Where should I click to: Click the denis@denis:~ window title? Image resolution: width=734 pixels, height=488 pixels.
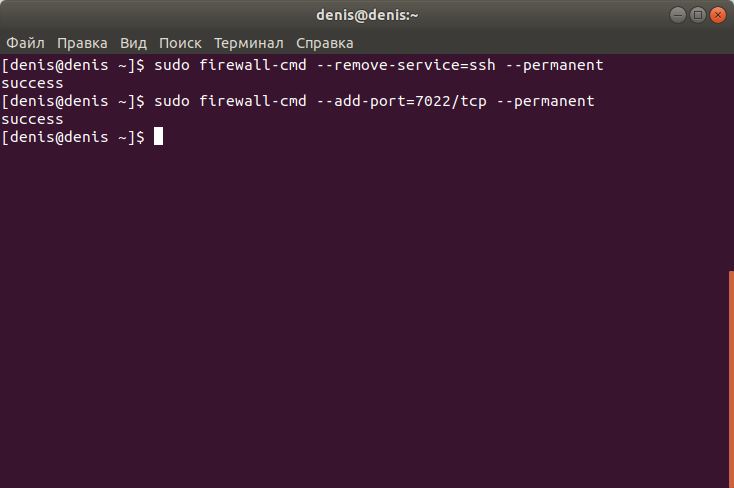click(367, 15)
